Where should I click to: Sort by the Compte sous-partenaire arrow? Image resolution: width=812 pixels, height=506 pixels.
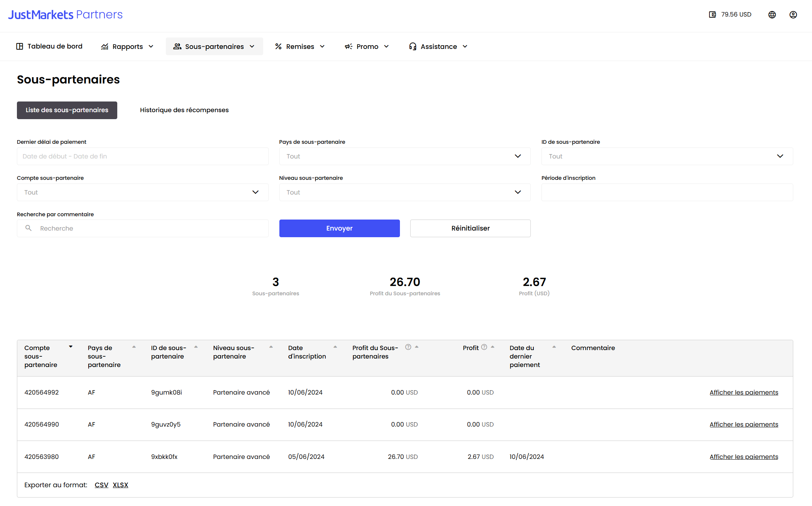pyautogui.click(x=71, y=347)
